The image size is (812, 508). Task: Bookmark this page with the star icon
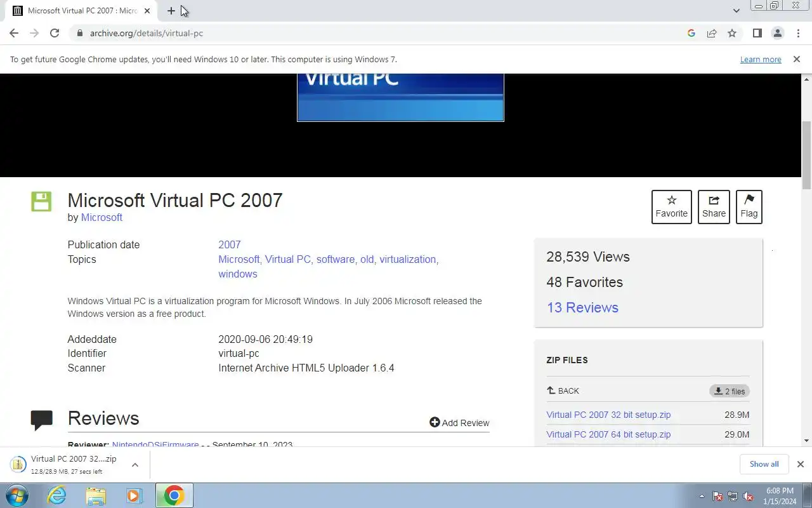[x=732, y=33]
